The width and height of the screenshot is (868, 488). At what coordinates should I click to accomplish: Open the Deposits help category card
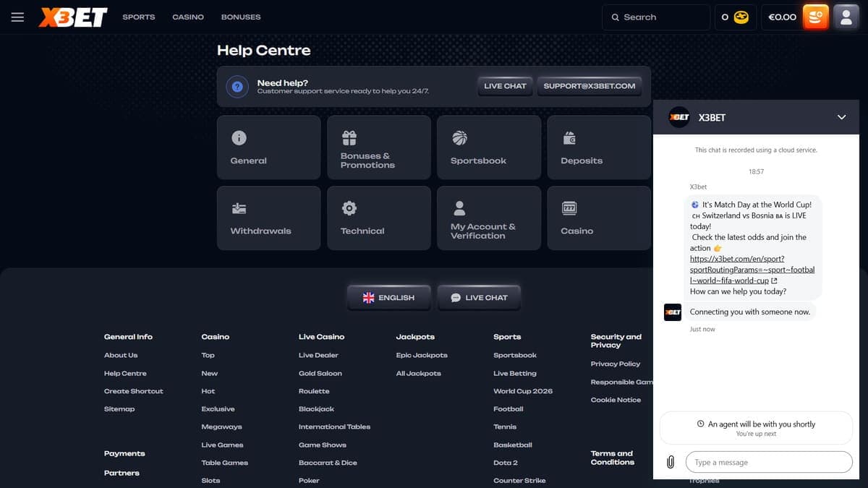tap(599, 147)
